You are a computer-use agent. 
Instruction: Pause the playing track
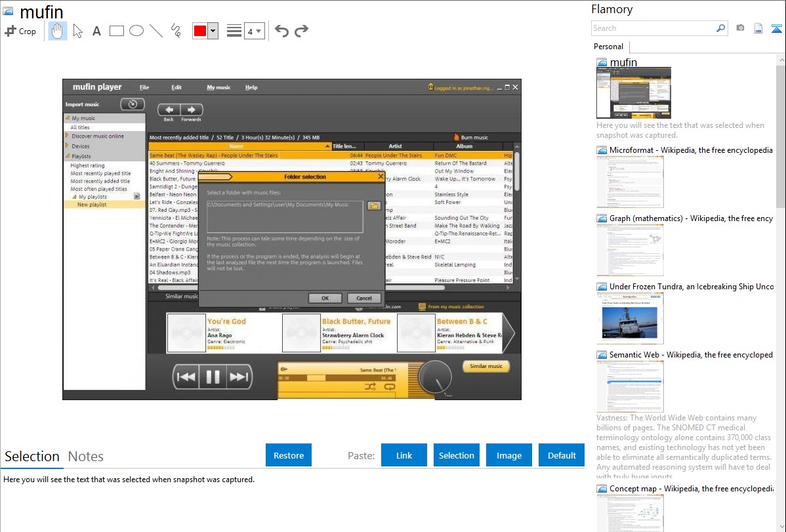(x=213, y=377)
